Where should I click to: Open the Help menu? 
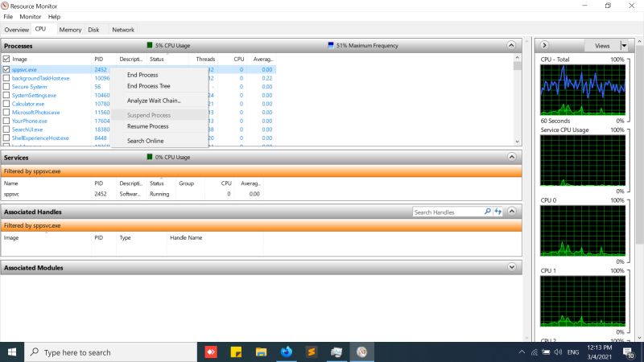(x=54, y=17)
